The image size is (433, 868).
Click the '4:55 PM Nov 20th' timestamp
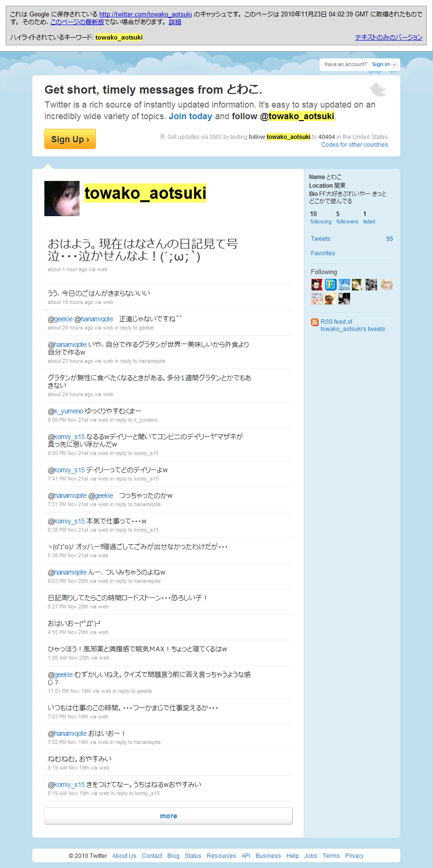(68, 633)
